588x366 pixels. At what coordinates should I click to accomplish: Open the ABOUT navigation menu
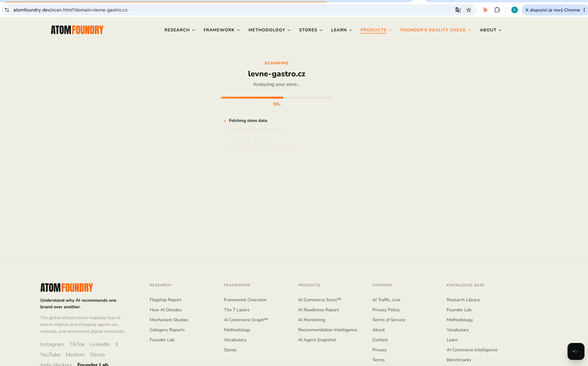[x=488, y=30]
